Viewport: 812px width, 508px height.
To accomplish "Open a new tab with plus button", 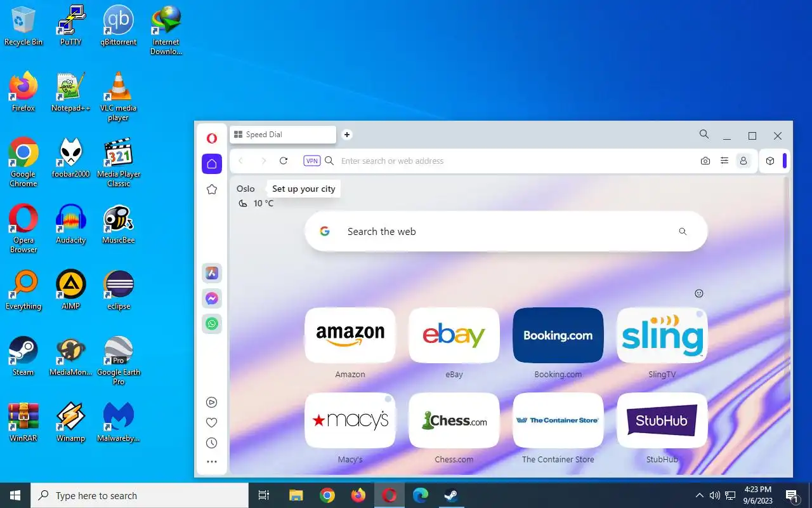I will pos(347,135).
